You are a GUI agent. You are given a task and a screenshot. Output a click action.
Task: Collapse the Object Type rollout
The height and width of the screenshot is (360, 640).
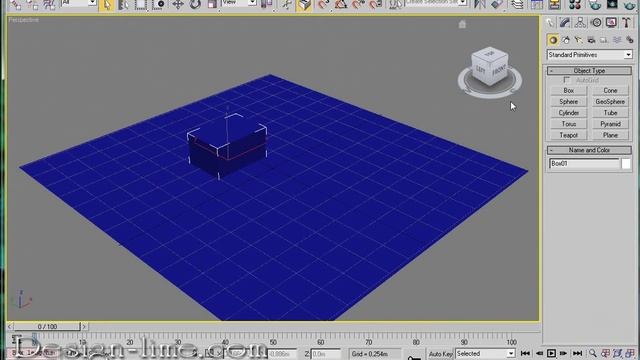click(x=589, y=71)
